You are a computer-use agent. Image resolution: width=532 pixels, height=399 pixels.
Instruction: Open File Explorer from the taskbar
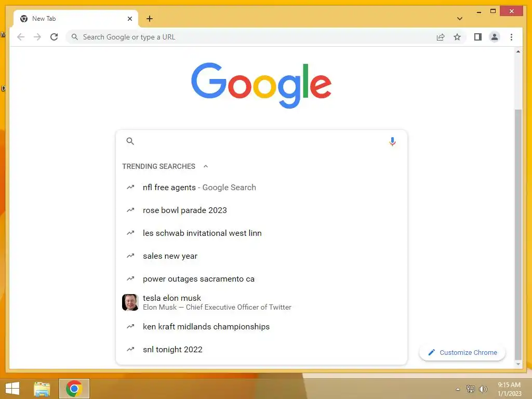click(42, 389)
